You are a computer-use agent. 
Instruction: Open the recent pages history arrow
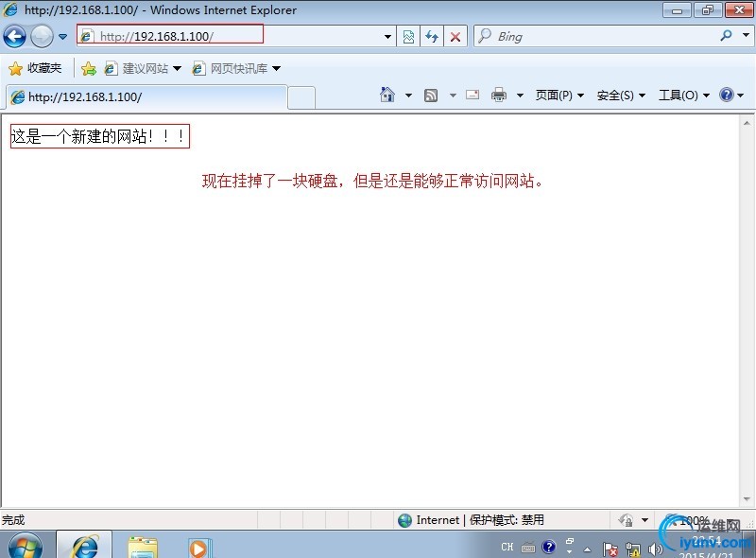[x=62, y=37]
